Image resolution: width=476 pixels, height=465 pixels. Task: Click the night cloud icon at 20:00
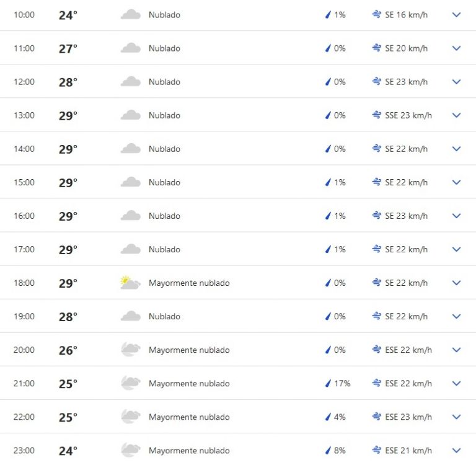pyautogui.click(x=130, y=350)
